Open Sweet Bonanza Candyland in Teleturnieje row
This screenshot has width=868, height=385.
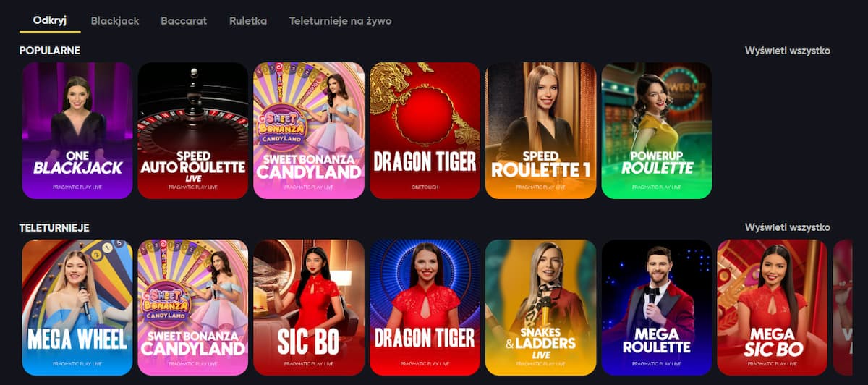(x=193, y=308)
